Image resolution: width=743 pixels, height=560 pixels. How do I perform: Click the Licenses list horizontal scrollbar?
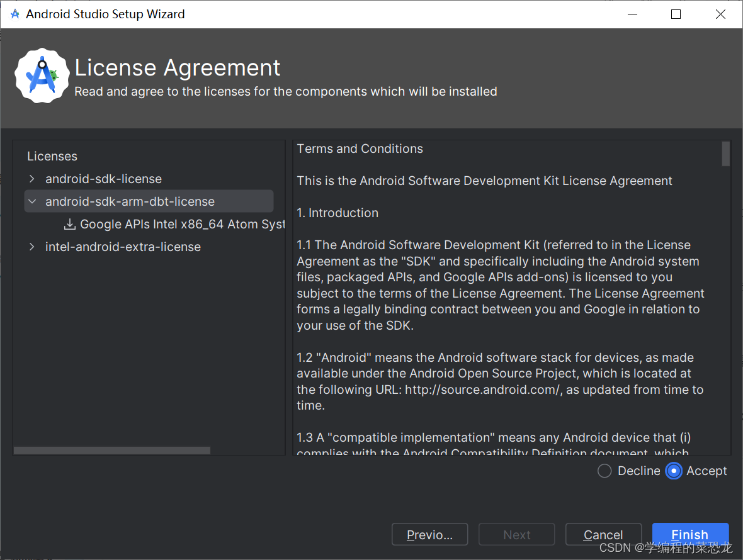112,450
